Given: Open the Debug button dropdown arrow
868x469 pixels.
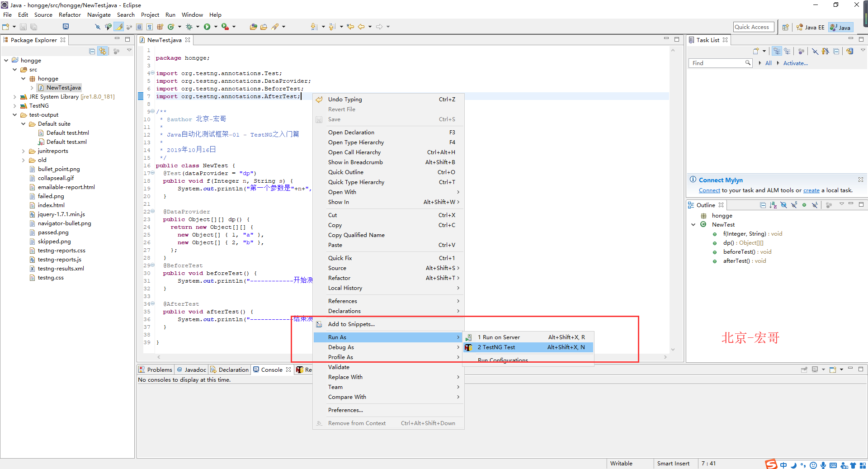Looking at the screenshot, I should [198, 27].
